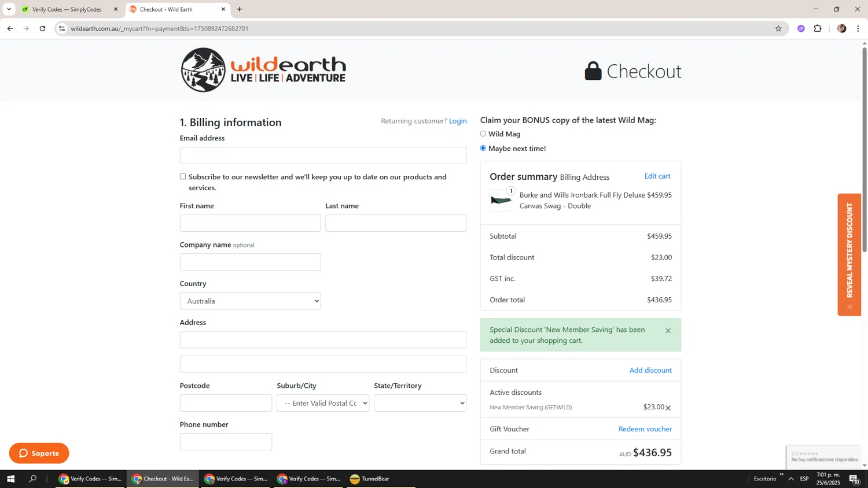Open TunnelBear from the taskbar

pyautogui.click(x=381, y=479)
